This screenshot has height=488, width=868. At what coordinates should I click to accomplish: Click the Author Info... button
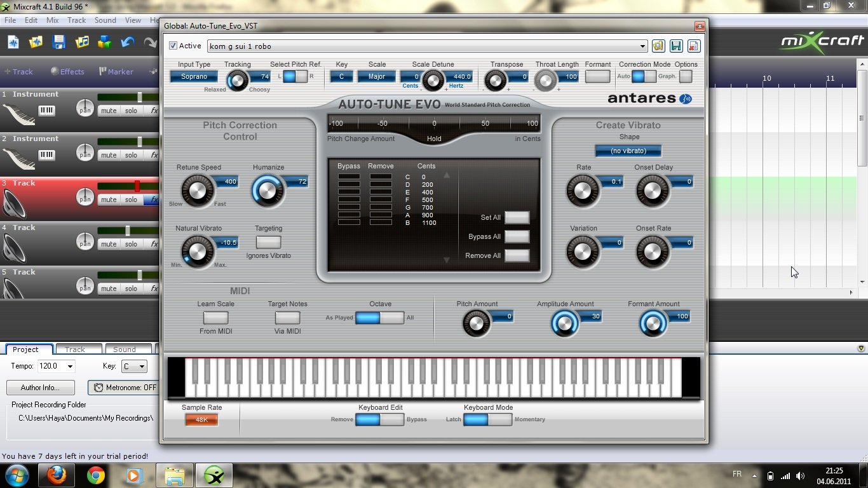coord(41,388)
